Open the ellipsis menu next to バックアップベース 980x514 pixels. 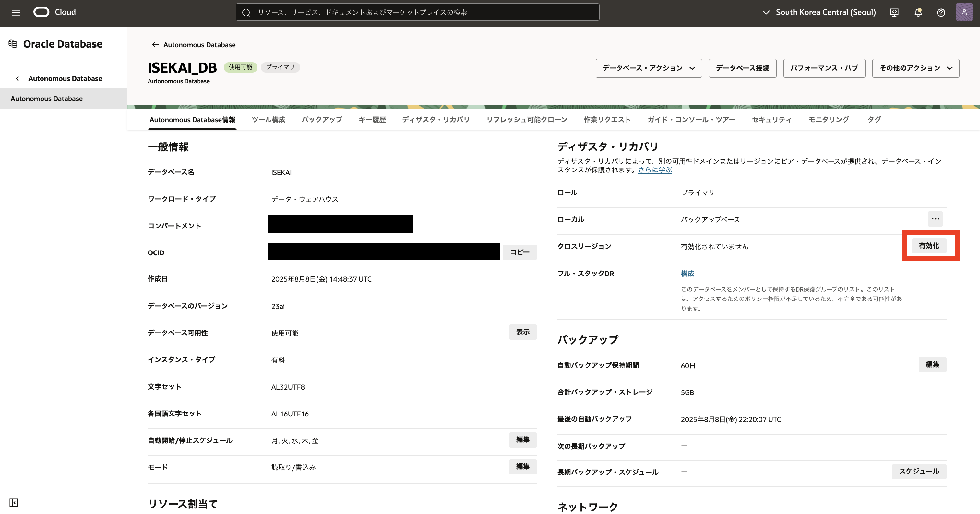(x=936, y=219)
